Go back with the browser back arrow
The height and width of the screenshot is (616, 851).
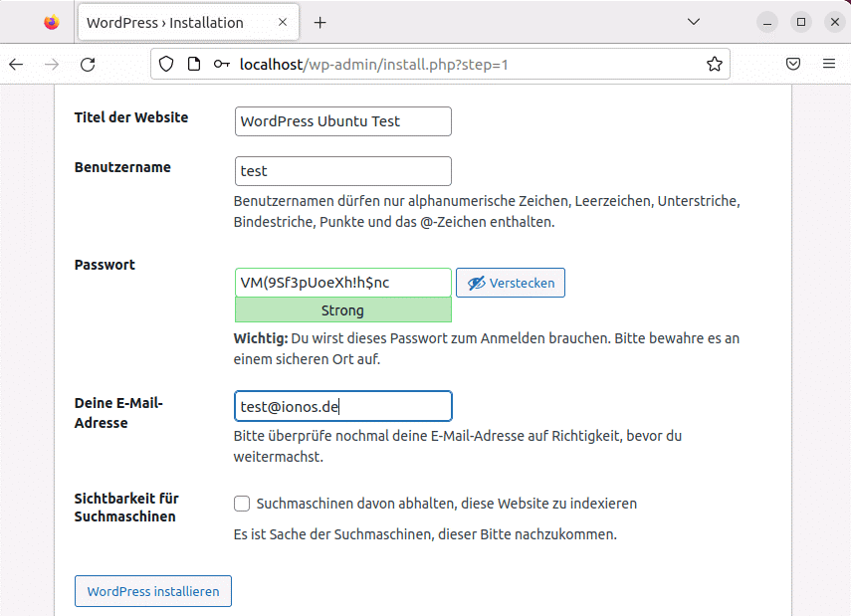click(x=16, y=65)
